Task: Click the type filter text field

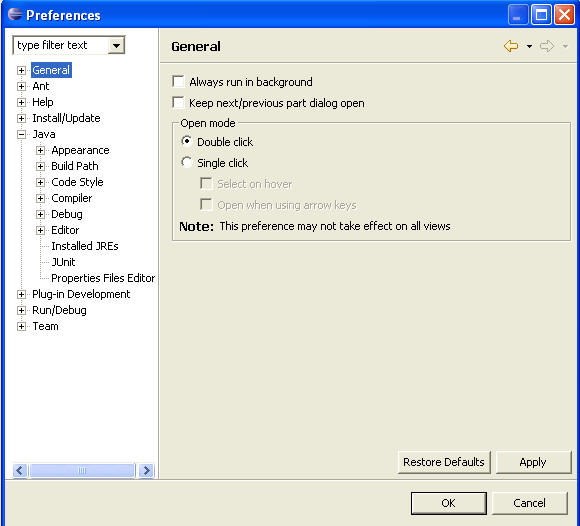Action: (x=61, y=45)
